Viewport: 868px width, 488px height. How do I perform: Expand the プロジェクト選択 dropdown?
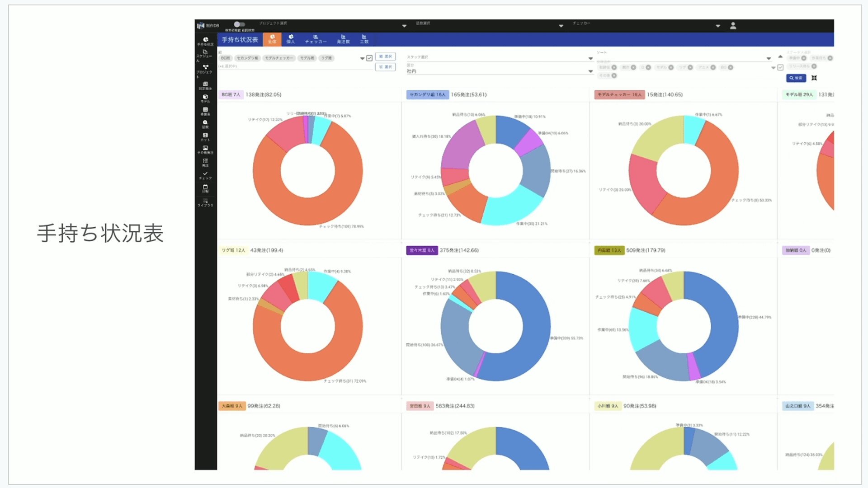pyautogui.click(x=404, y=26)
